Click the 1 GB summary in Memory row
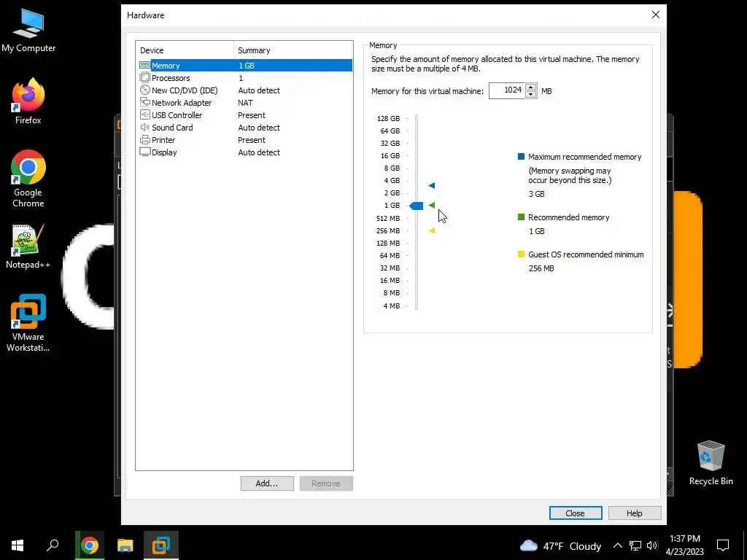Screen dimensions: 747x560 click(247, 65)
